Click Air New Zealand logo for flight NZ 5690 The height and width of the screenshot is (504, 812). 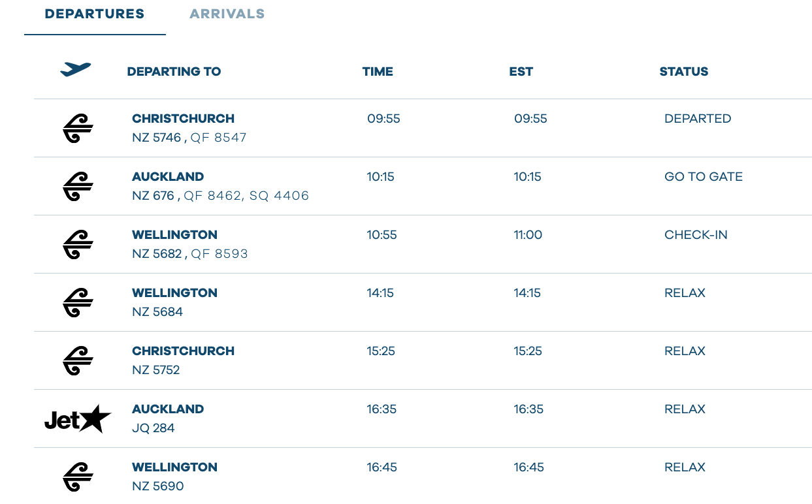point(78,477)
